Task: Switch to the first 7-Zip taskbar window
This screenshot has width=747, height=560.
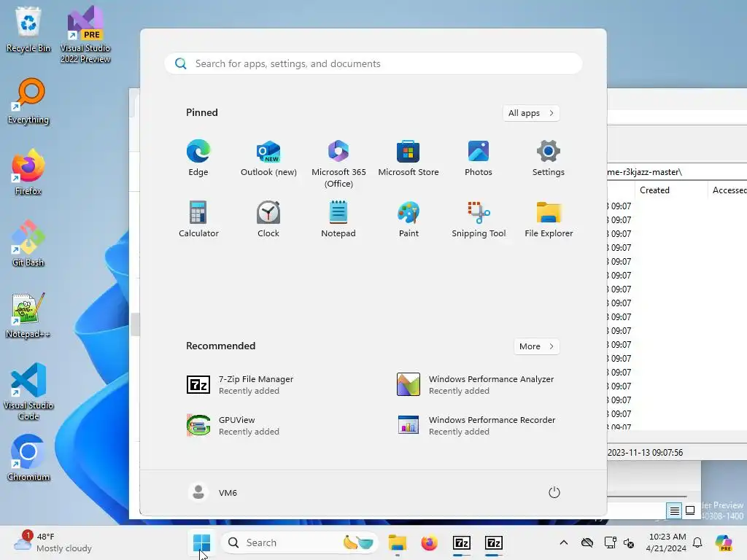Action: pyautogui.click(x=461, y=542)
